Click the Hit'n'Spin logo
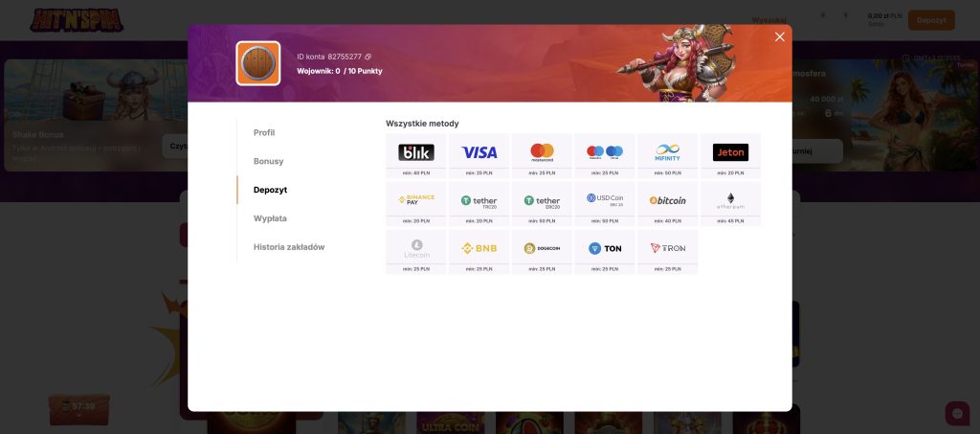 click(77, 20)
